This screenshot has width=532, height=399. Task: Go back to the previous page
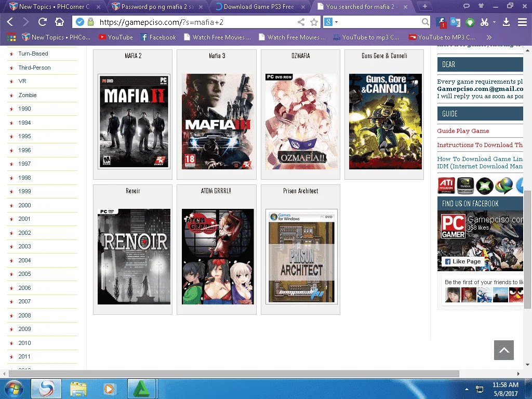click(10, 22)
